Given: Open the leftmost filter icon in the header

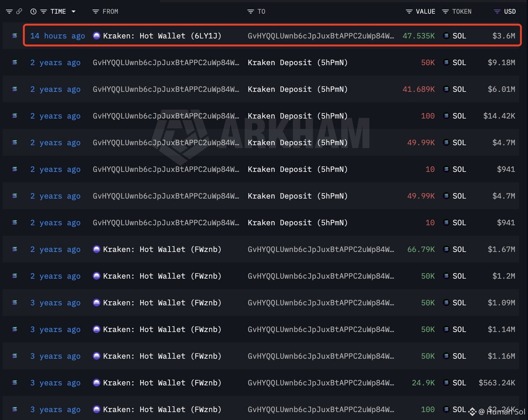Looking at the screenshot, I should point(9,11).
